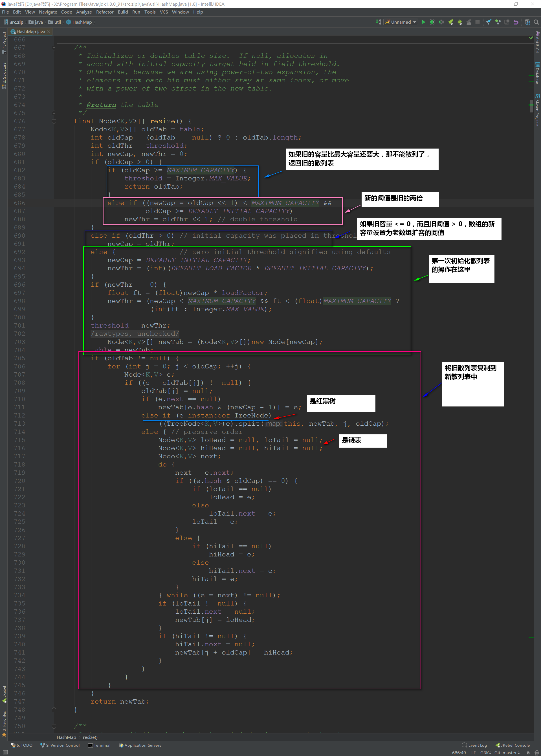Open the Maven Projects side panel
The image size is (541, 756).
(537, 110)
